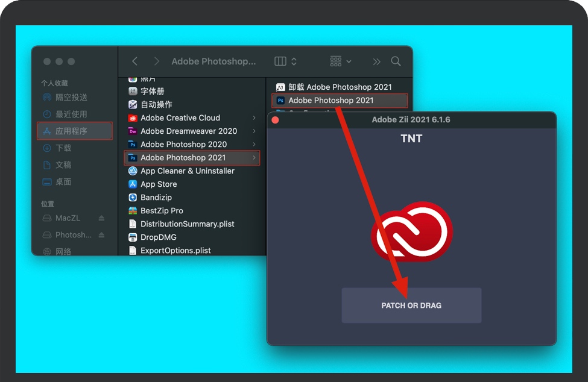588x382 pixels.
Task: Click the PATCH OR DRAG button
Action: pos(411,305)
